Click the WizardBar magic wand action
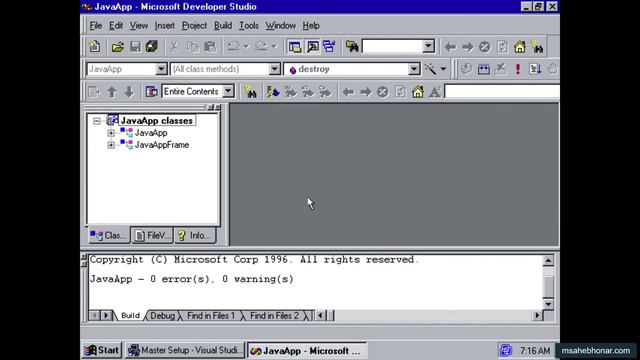This screenshot has width=640, height=360. (430, 69)
